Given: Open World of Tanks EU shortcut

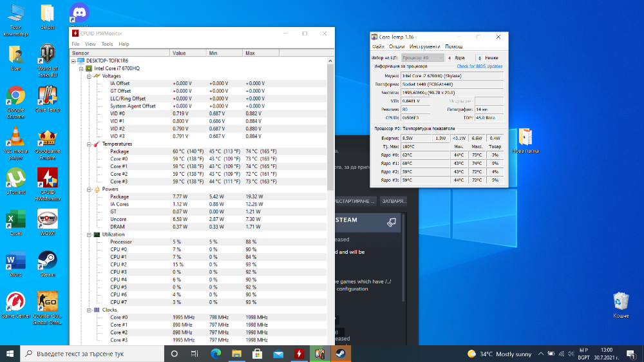Looking at the screenshot, I should coord(47,61).
